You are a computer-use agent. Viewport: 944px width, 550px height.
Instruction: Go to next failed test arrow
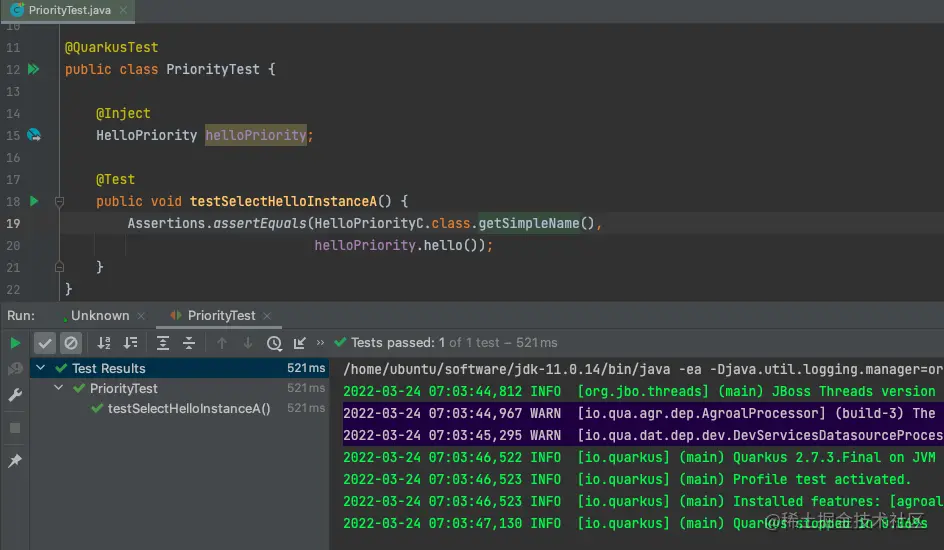[247, 343]
